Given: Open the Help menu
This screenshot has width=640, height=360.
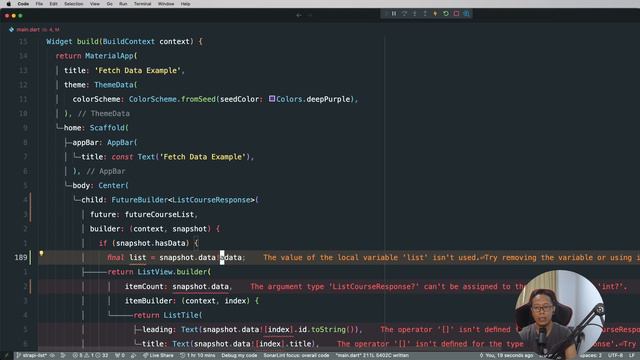Looking at the screenshot, I should tap(185, 4).
